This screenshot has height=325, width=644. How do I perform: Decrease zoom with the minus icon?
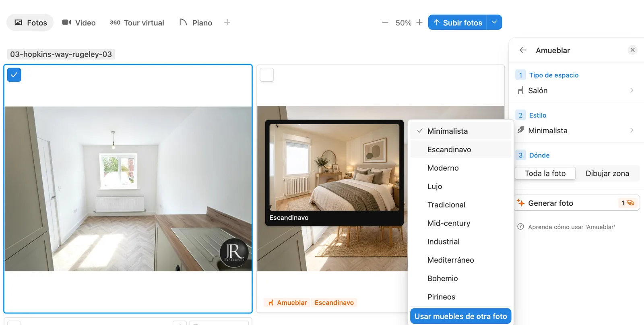coord(385,23)
